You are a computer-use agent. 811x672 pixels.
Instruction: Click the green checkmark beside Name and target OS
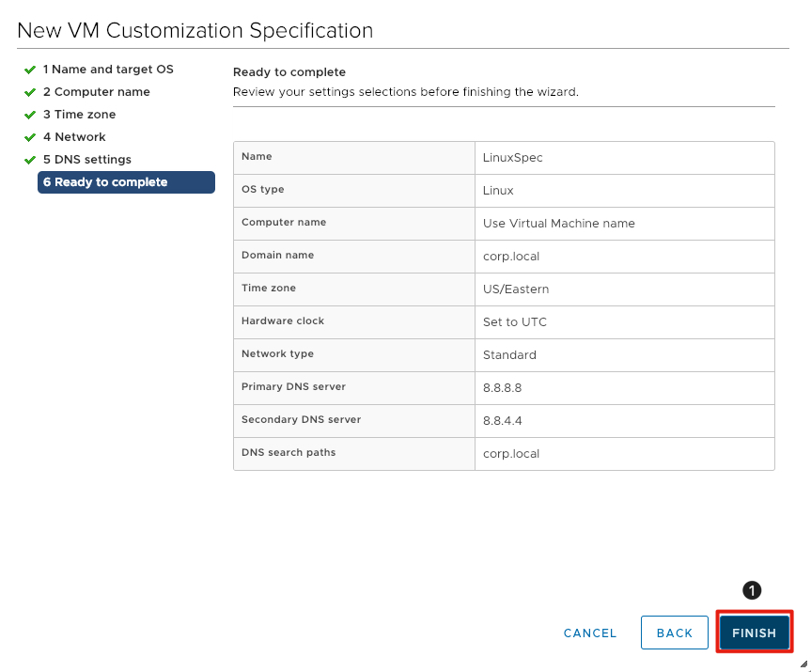point(31,70)
